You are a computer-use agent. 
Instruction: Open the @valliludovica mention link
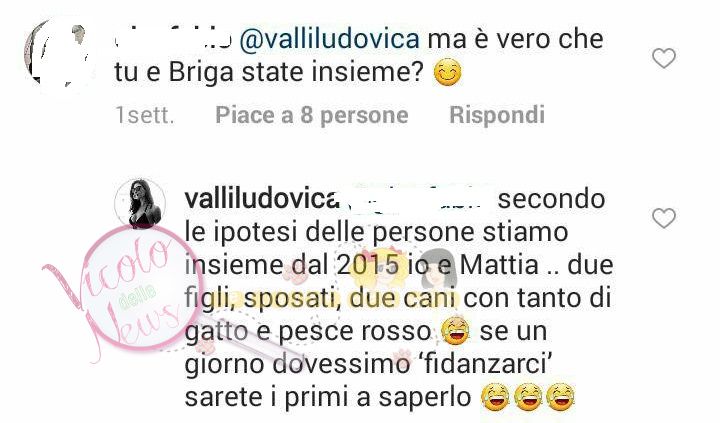[329, 39]
